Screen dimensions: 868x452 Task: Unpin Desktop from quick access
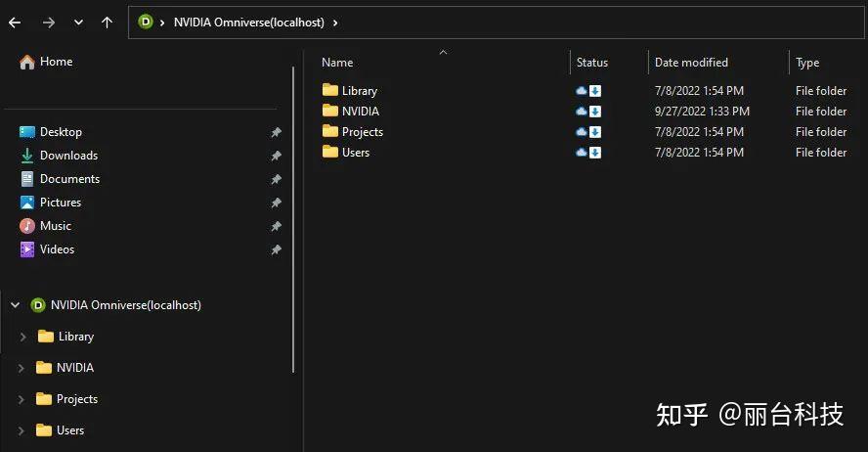pyautogui.click(x=276, y=132)
